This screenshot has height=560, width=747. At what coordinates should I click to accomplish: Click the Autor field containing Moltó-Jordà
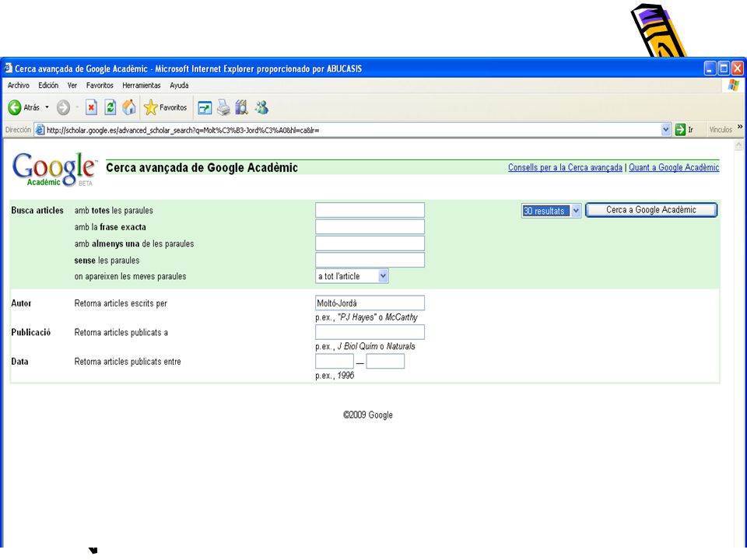pyautogui.click(x=370, y=303)
